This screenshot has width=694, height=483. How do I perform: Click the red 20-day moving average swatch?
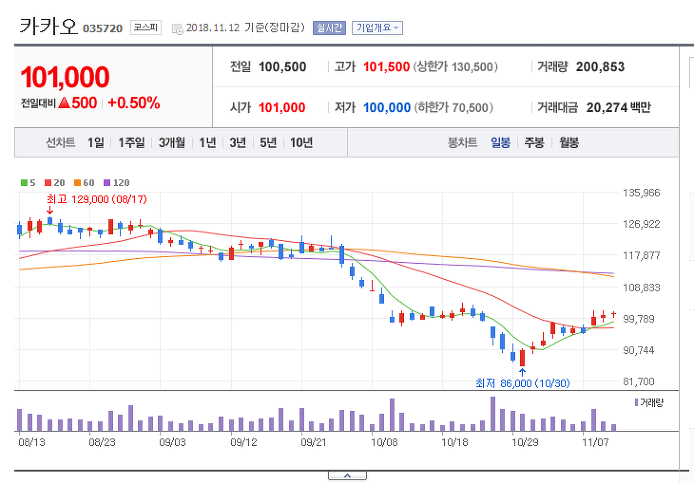[48, 182]
